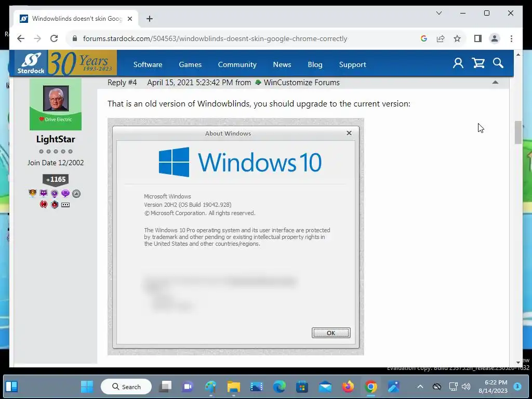Image resolution: width=532 pixels, height=399 pixels.
Task: Click the volume speaker tray icon
Action: click(466, 387)
